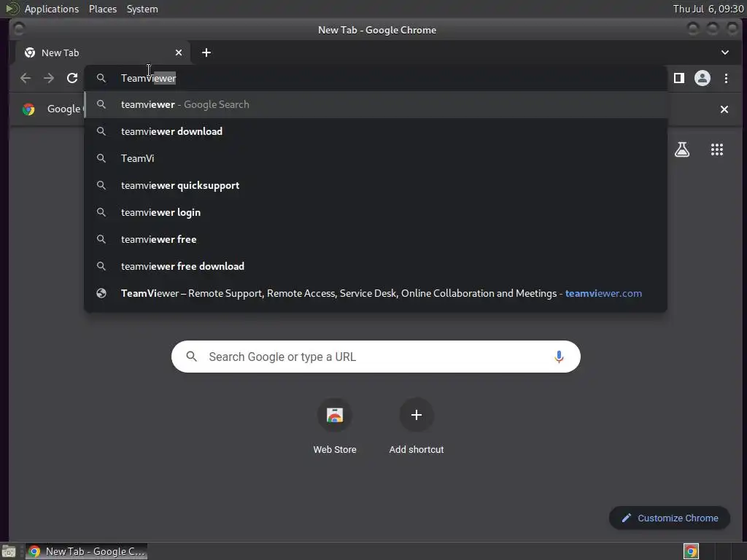
Task: Click the show desktop icon in bottom panel
Action: click(9, 551)
